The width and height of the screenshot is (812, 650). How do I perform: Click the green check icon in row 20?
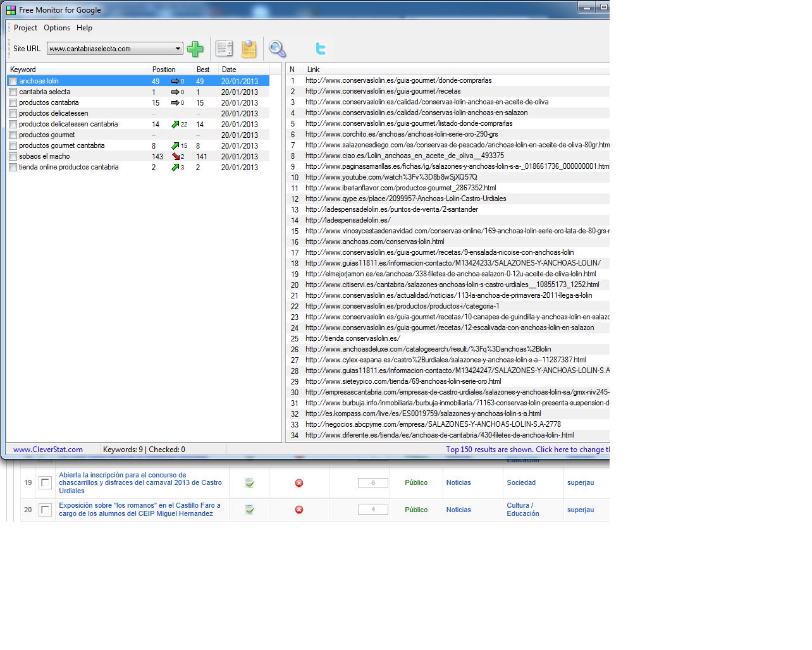click(x=250, y=510)
